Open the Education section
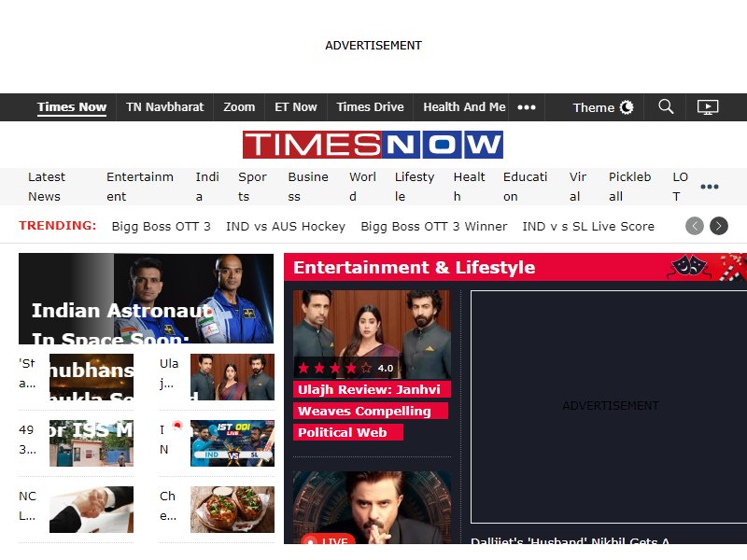 click(526, 187)
